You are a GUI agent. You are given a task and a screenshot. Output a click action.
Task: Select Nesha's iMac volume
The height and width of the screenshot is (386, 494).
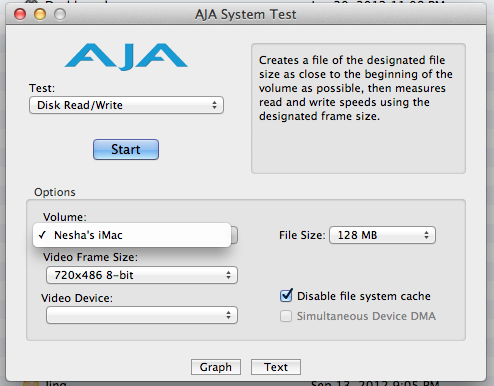coord(132,235)
